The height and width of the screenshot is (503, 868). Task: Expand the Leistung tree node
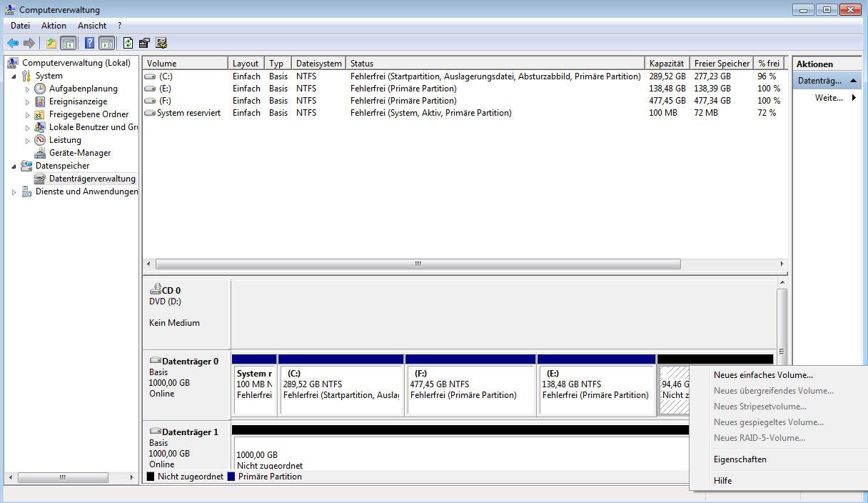point(27,141)
